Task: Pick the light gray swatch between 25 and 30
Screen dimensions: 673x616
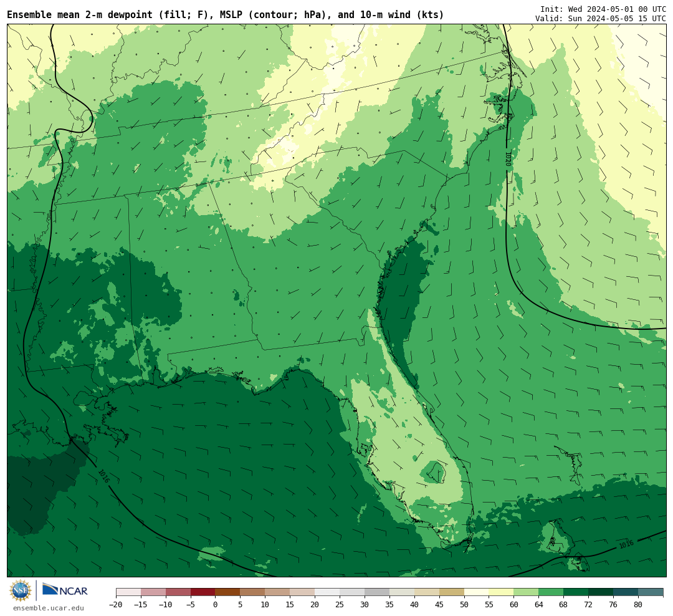Action: point(352,592)
